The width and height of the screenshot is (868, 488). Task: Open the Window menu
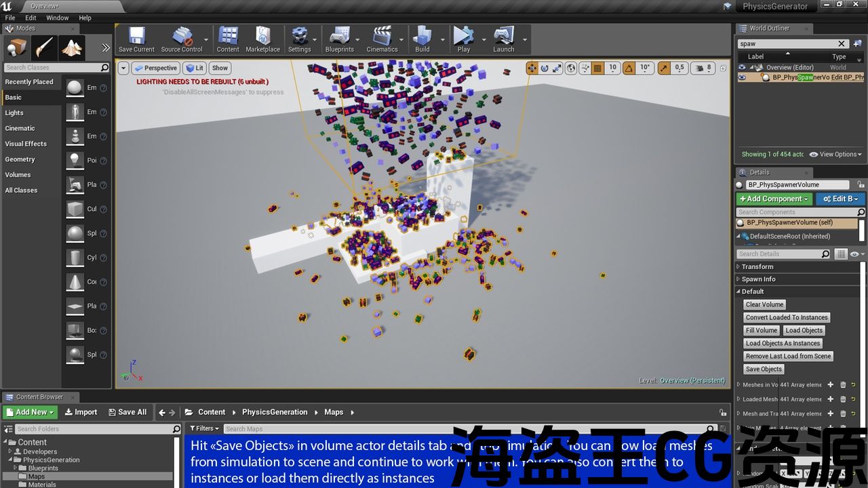[57, 18]
